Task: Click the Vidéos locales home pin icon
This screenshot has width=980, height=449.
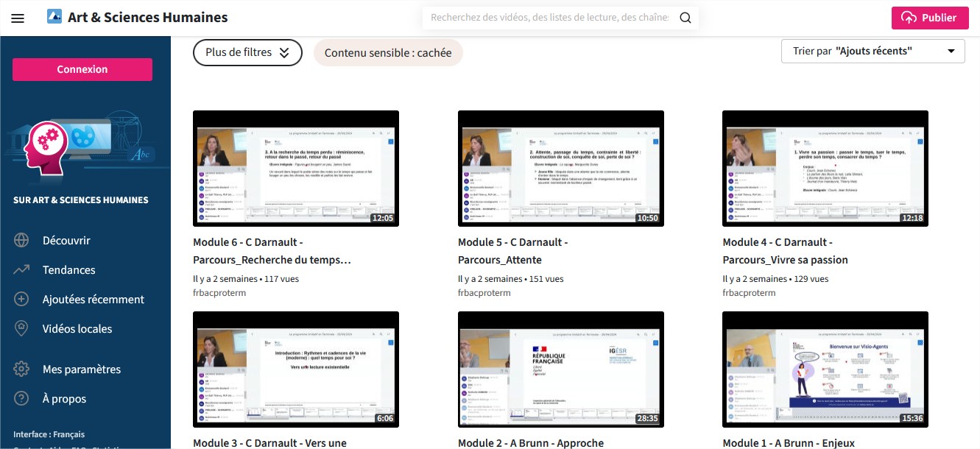Action: [x=21, y=329]
